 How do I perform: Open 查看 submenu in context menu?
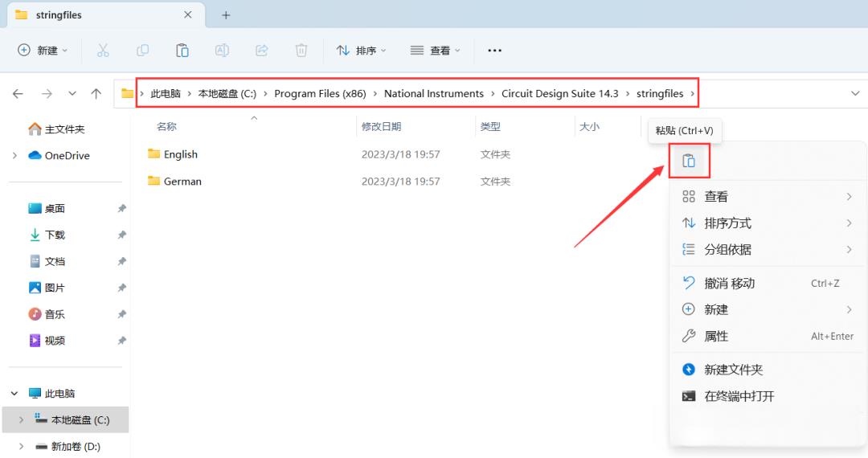(768, 196)
